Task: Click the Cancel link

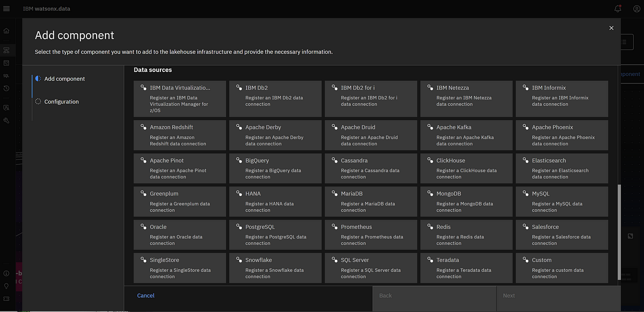Action: (x=146, y=296)
